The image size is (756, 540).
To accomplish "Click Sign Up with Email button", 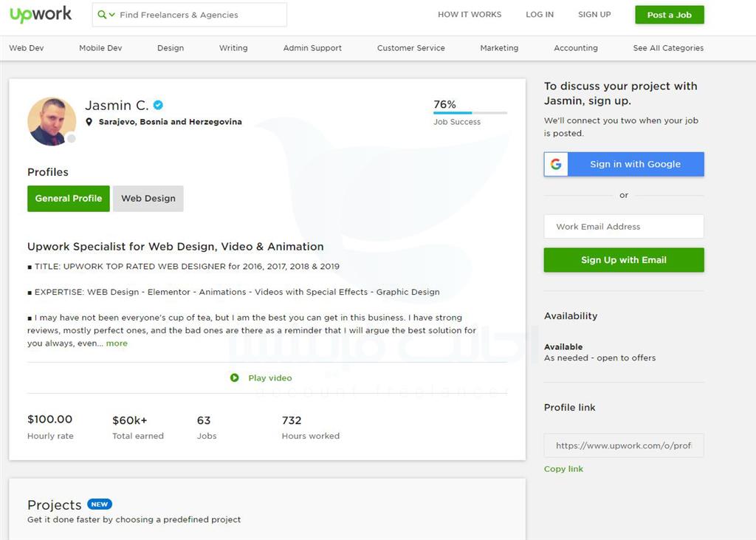I will (x=624, y=260).
